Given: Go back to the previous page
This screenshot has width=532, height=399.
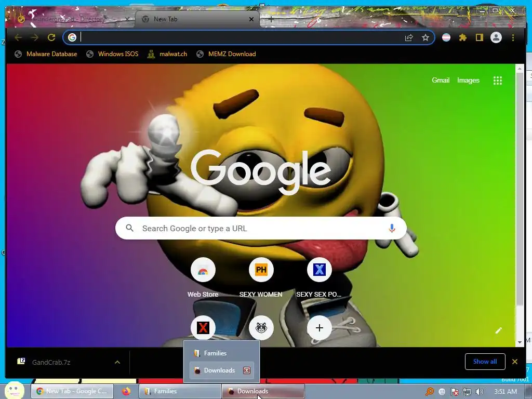Looking at the screenshot, I should click(18, 37).
